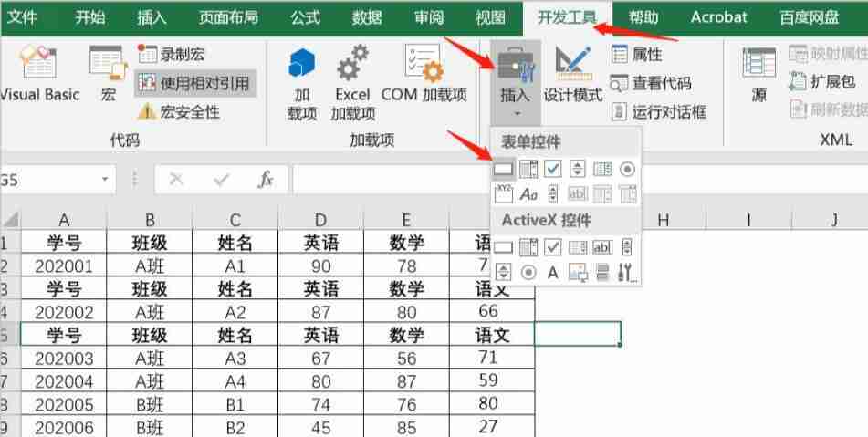Click the fx insert function icon

click(266, 179)
